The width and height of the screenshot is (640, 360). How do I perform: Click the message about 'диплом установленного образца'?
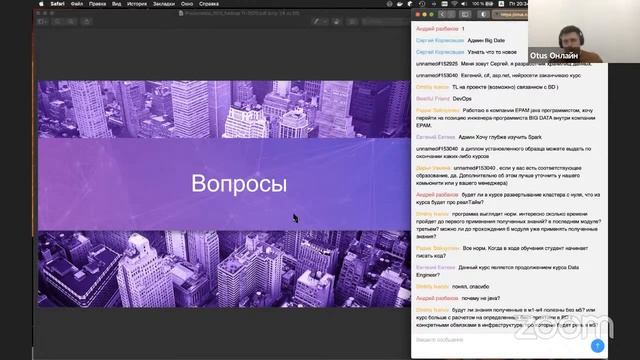pyautogui.click(x=504, y=153)
